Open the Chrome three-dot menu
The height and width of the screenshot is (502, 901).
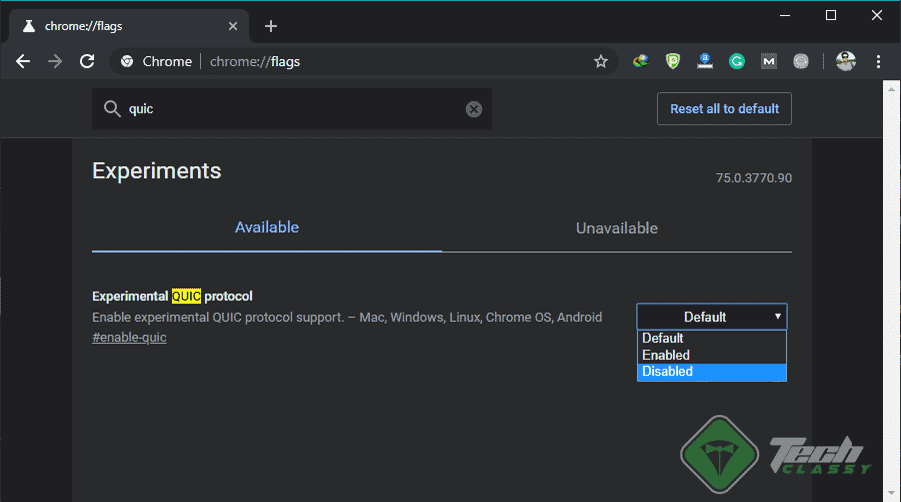coord(878,61)
